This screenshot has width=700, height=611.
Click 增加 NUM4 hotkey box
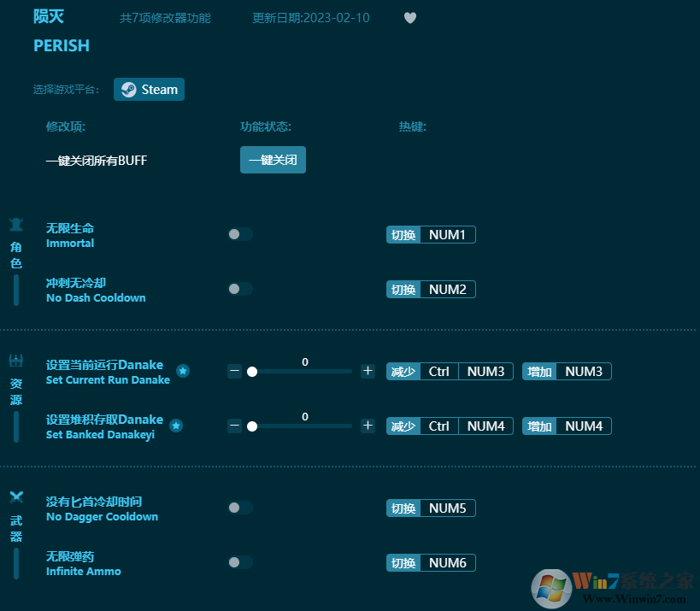click(x=567, y=426)
